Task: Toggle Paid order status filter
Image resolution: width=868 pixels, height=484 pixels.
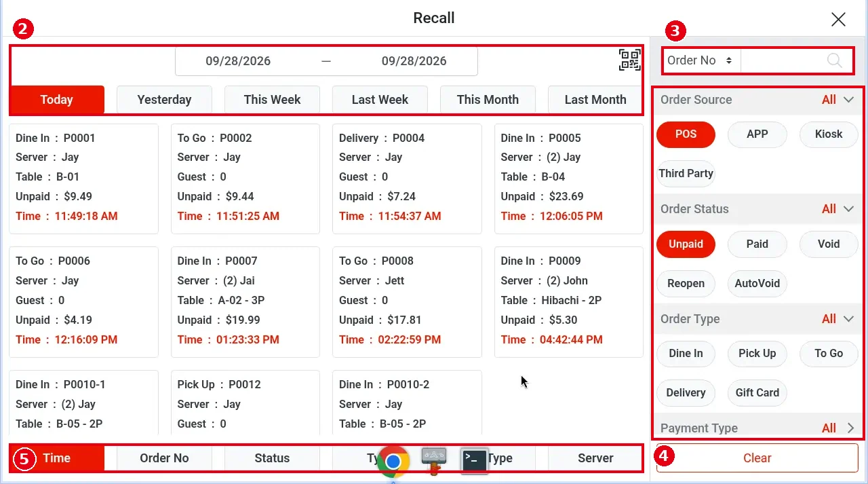Action: [x=757, y=244]
